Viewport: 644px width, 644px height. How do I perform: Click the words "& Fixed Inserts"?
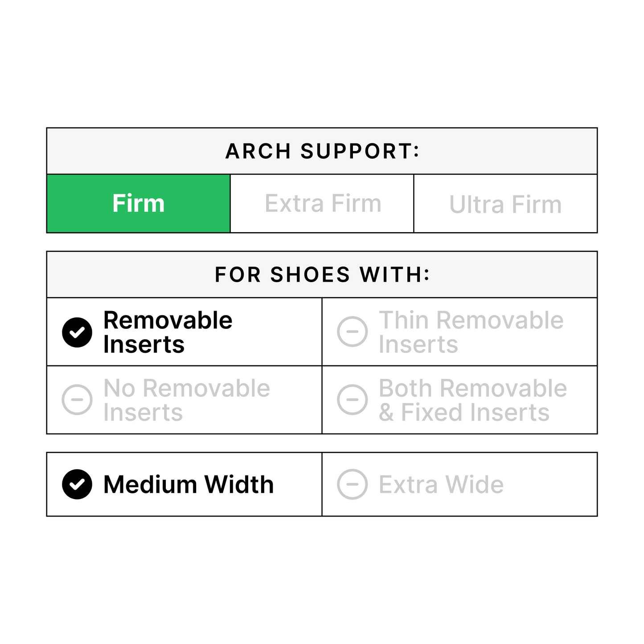pos(464,412)
